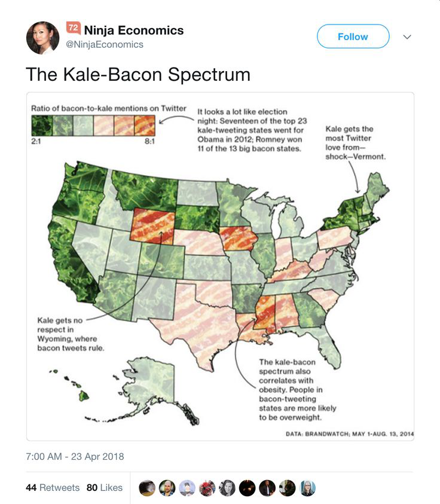Click the last liker avatar with glasses

click(308, 488)
